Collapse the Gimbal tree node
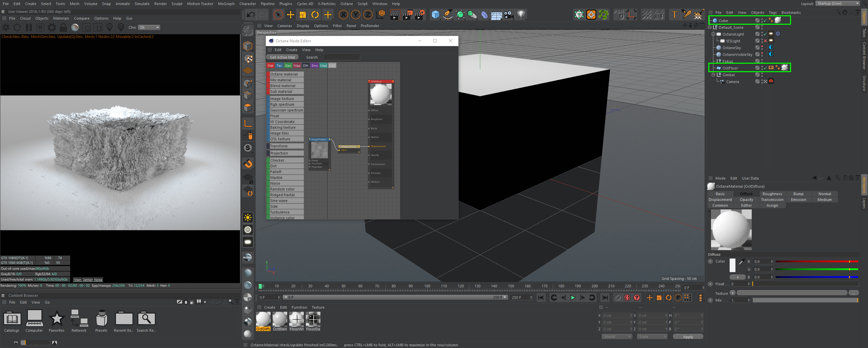 (x=713, y=75)
